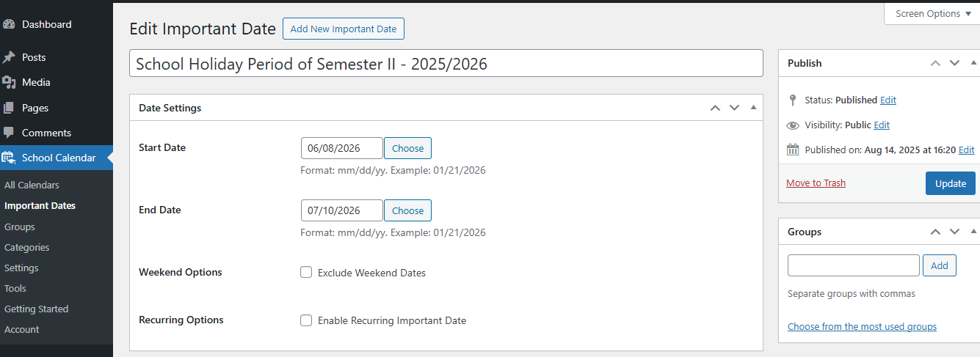The height and width of the screenshot is (357, 980).
Task: Collapse the Date Settings panel
Action: (x=753, y=108)
